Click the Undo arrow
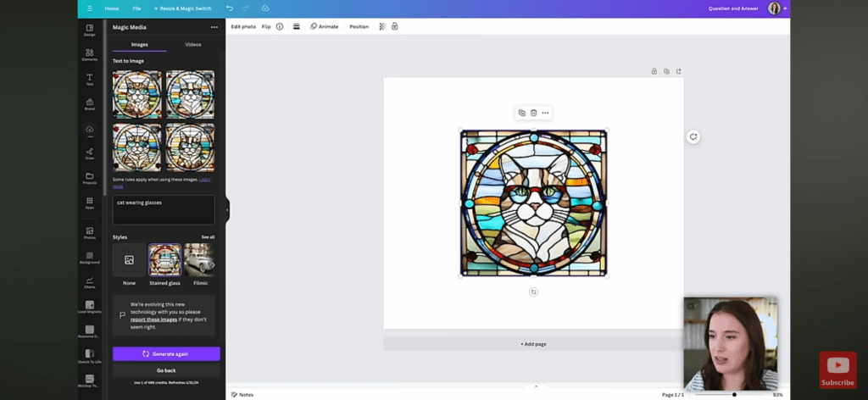Viewport: 868px width, 400px height. [230, 8]
